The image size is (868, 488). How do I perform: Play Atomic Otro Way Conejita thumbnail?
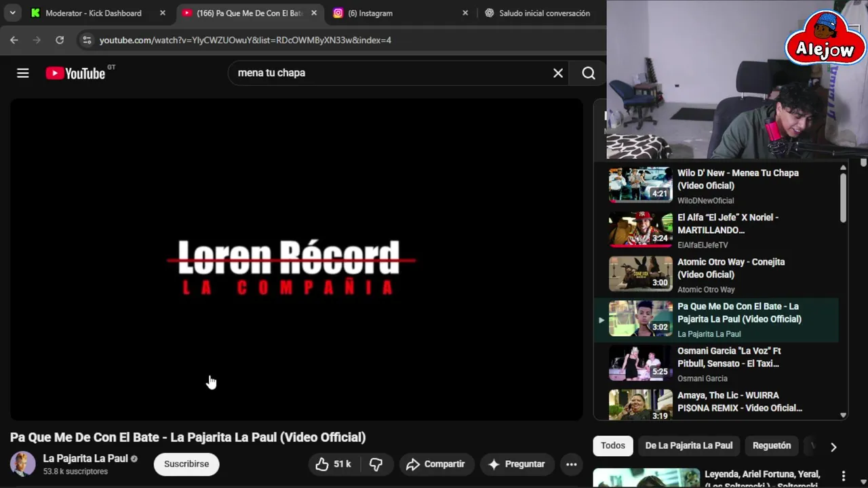tap(640, 274)
